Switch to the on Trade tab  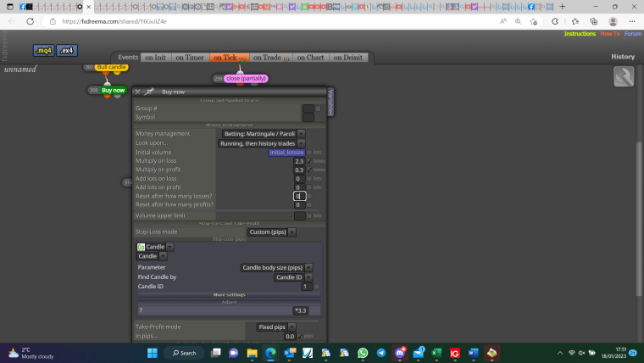(x=271, y=58)
